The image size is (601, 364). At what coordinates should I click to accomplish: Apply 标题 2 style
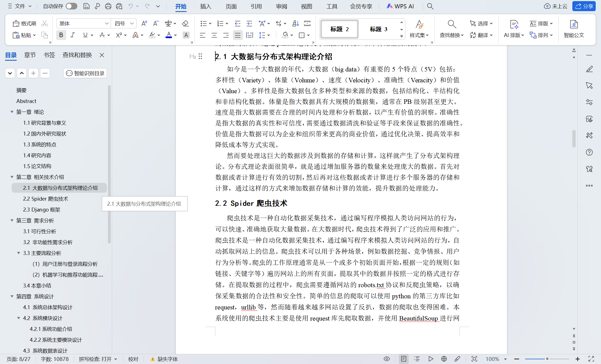pos(339,29)
